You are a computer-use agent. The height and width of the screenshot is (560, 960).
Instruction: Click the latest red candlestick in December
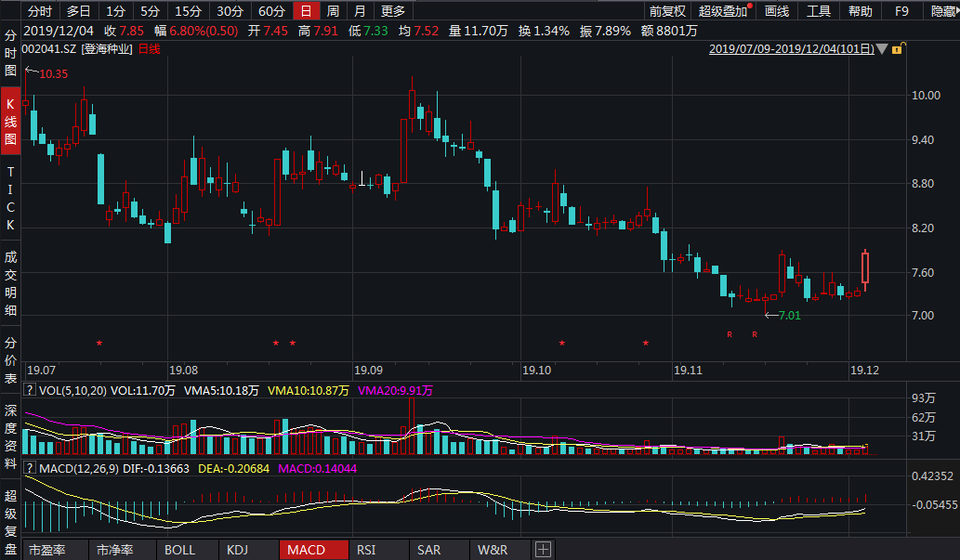(865, 267)
